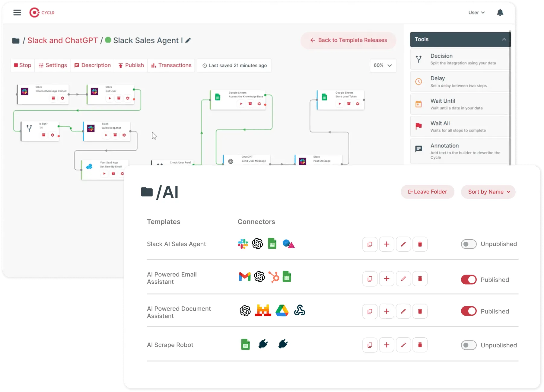Screen dimensions: 544x392
Task: Unpublish AI Powered Email Assistant via its toggle
Action: (469, 279)
